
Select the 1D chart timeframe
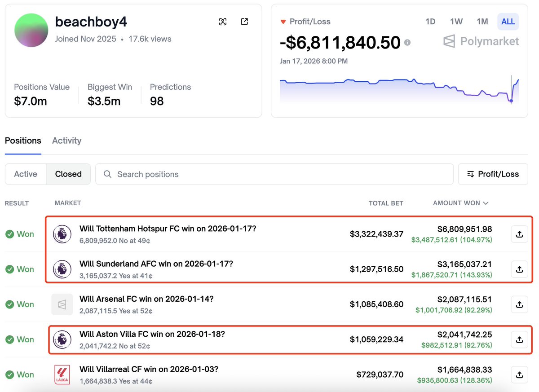click(430, 22)
